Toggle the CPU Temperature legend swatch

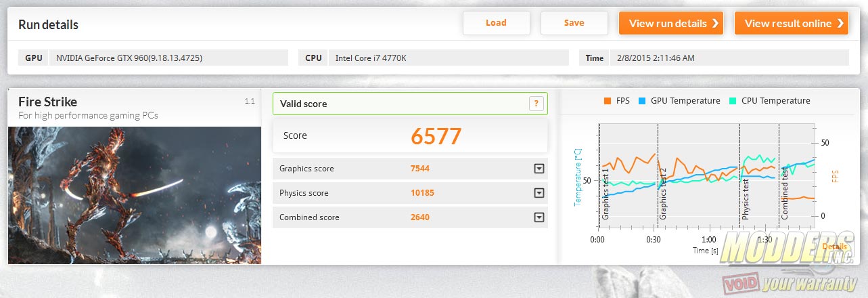[x=732, y=101]
